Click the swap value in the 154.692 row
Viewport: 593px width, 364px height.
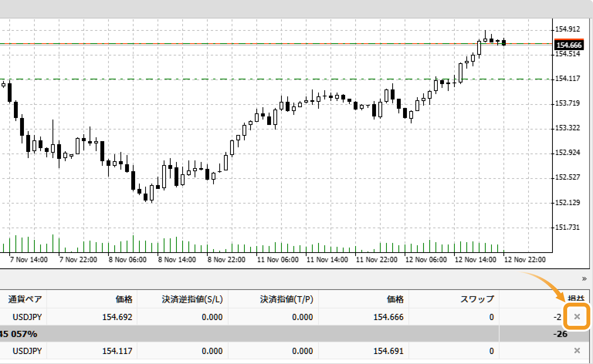491,317
